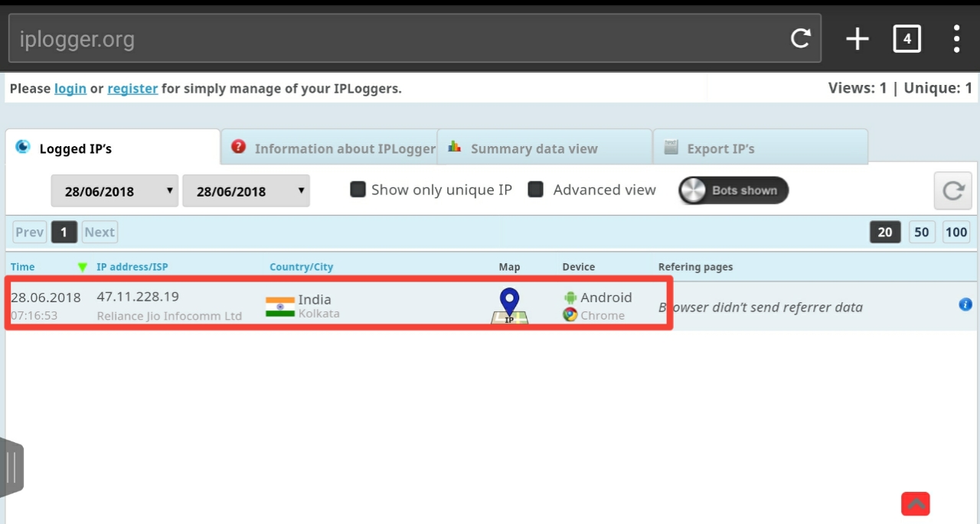Image resolution: width=980 pixels, height=524 pixels.
Task: Click the India flag icon
Action: point(280,307)
